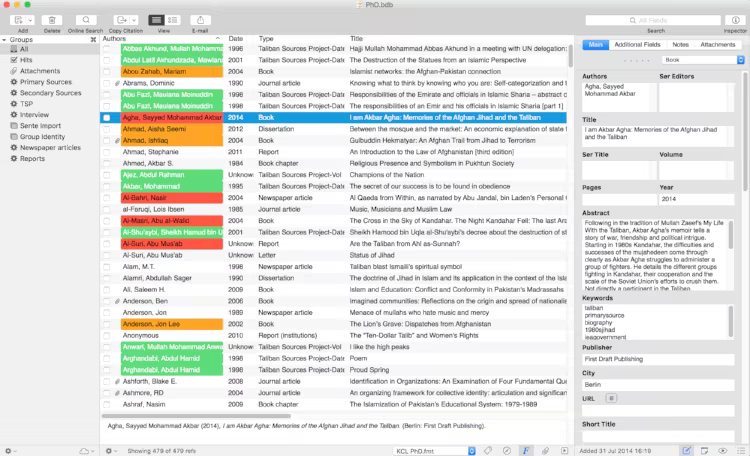Click the Delete trash icon in toolbar
The image size is (750, 456).
point(52,20)
